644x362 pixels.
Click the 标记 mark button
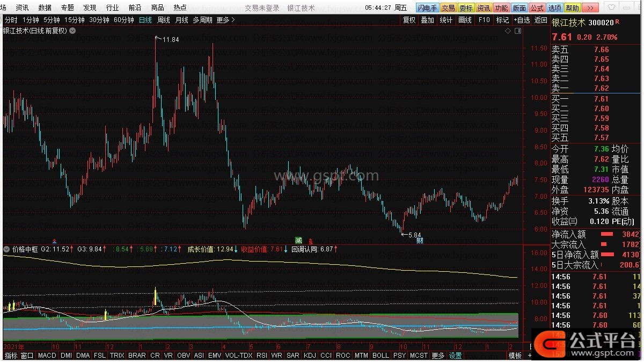coord(502,20)
